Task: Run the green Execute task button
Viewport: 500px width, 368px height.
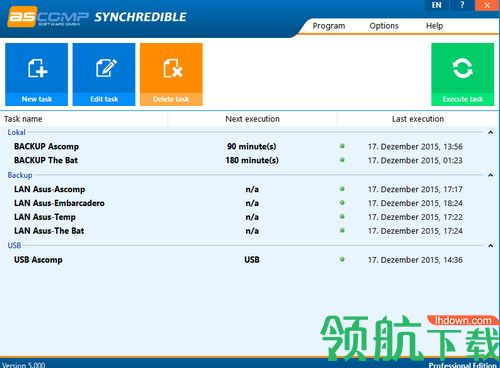Action: pyautogui.click(x=463, y=74)
